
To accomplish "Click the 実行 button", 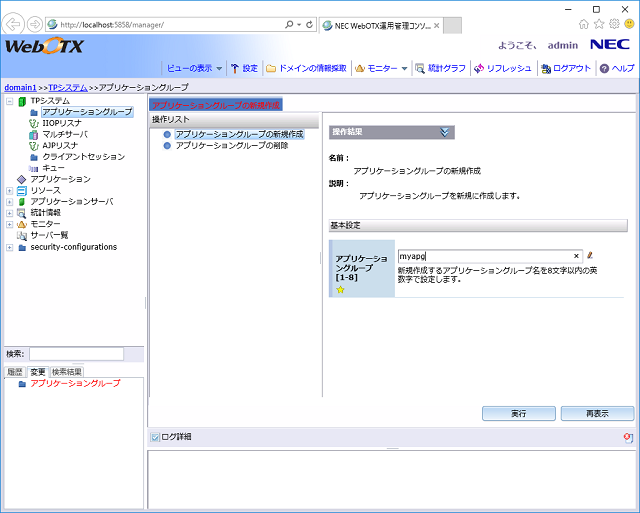I will pos(518,413).
